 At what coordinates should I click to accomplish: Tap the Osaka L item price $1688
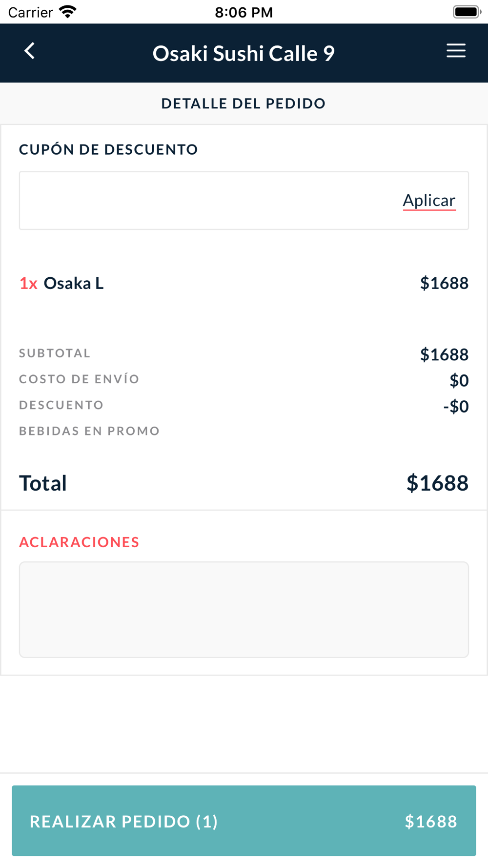coord(444,283)
